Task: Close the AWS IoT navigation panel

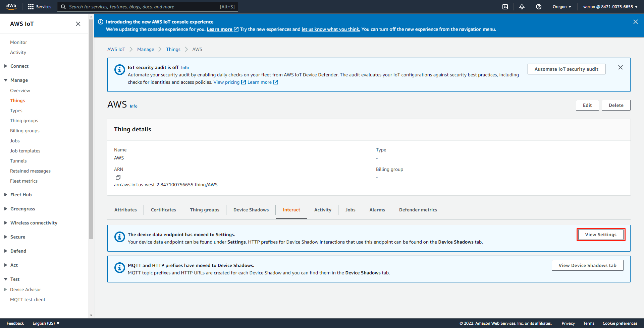Action: click(x=78, y=24)
